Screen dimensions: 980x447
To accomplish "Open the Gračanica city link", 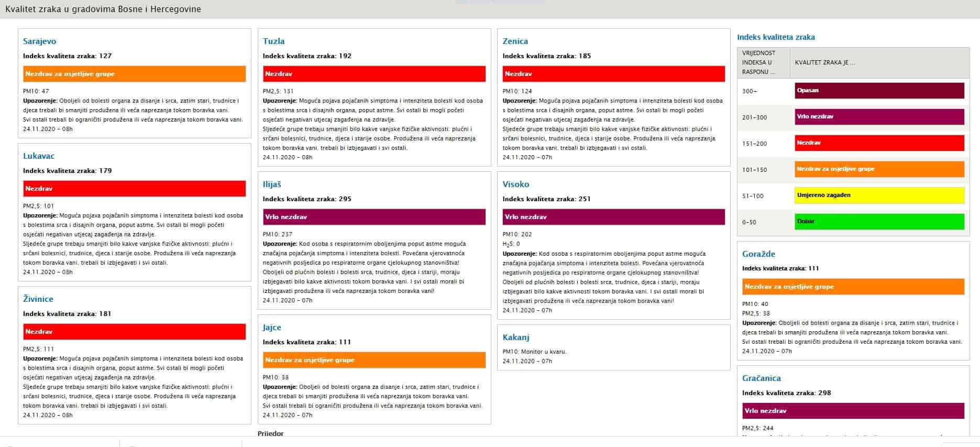I will click(761, 378).
